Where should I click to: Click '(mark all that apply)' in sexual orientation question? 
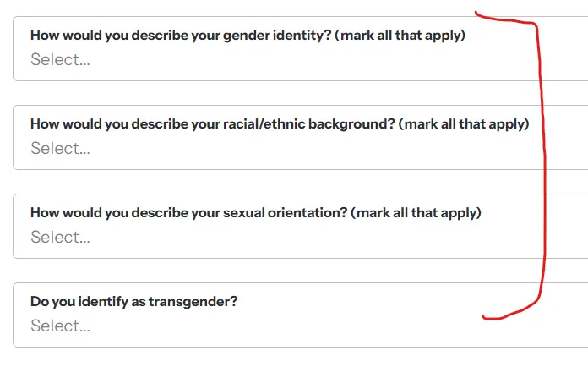[416, 213]
